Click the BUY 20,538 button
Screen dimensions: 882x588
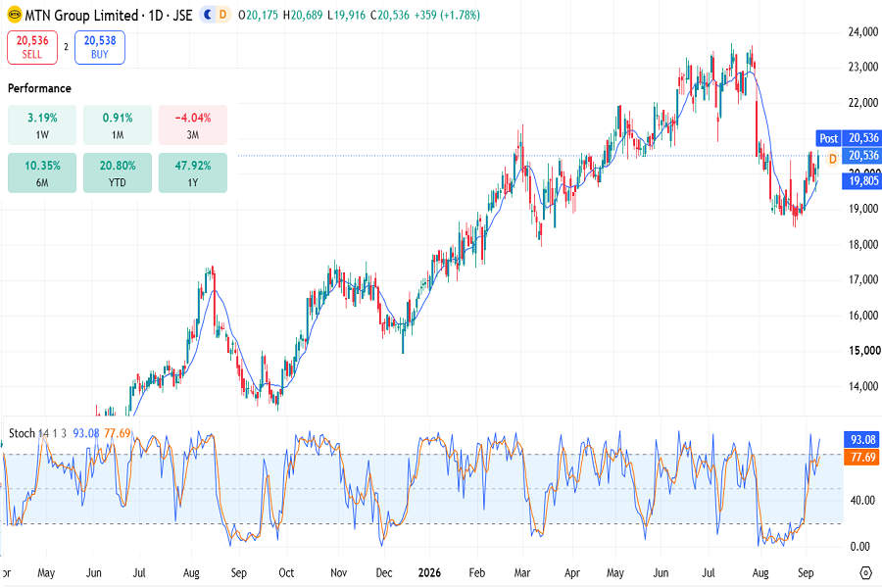[100, 47]
